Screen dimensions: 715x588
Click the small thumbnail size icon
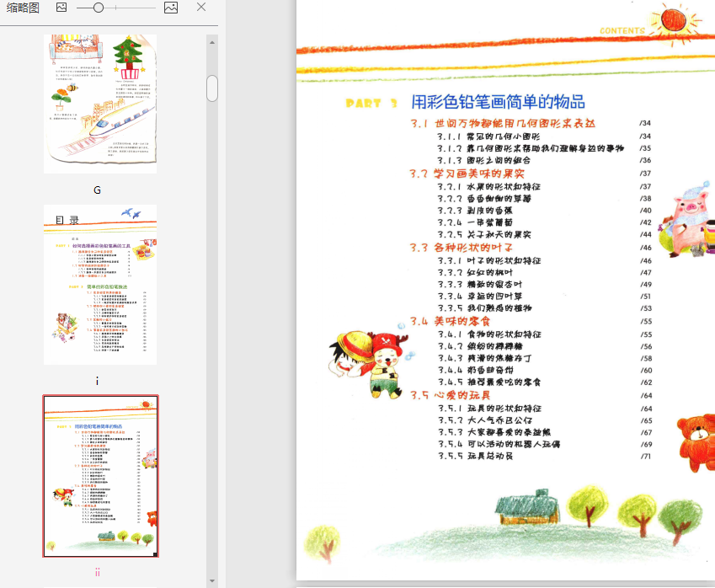[x=61, y=8]
